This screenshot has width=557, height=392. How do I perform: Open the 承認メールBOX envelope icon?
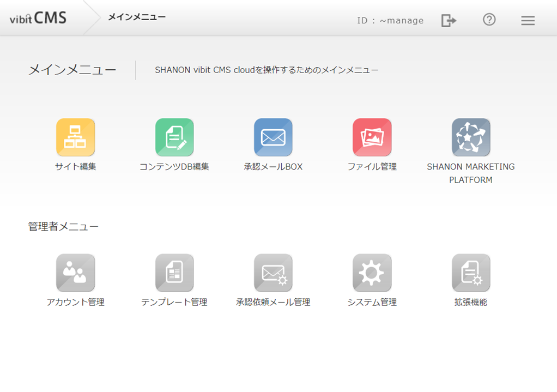(x=273, y=137)
